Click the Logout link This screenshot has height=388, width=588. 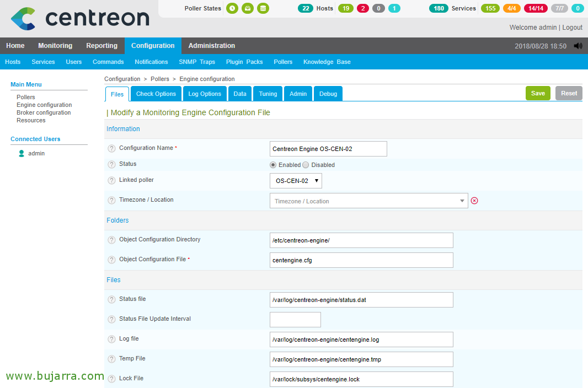click(572, 27)
